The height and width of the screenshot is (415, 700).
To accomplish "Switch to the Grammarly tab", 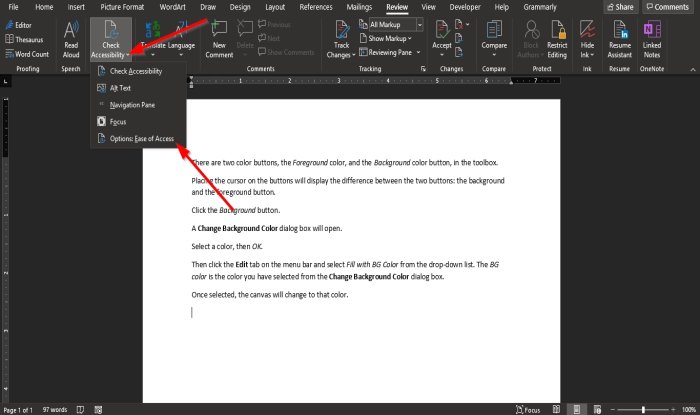I will 540,7.
